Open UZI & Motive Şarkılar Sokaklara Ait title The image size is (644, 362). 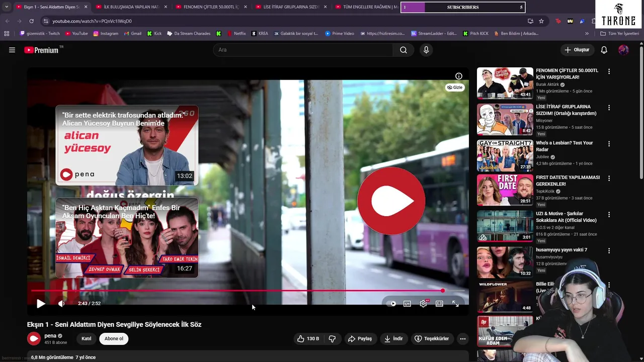(566, 217)
